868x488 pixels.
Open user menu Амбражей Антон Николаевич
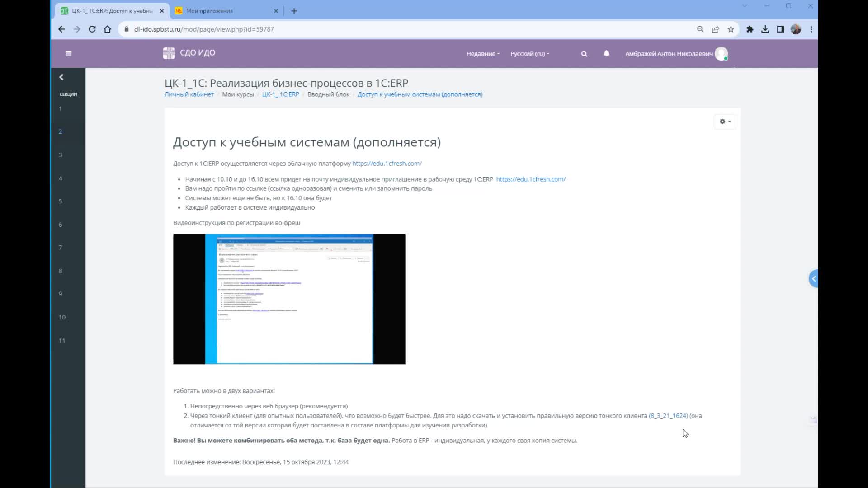pyautogui.click(x=669, y=54)
